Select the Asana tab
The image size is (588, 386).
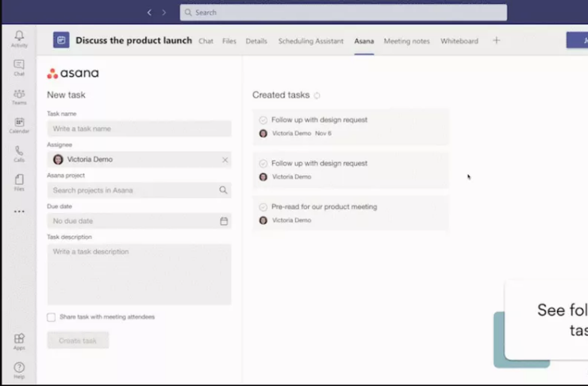pyautogui.click(x=364, y=41)
